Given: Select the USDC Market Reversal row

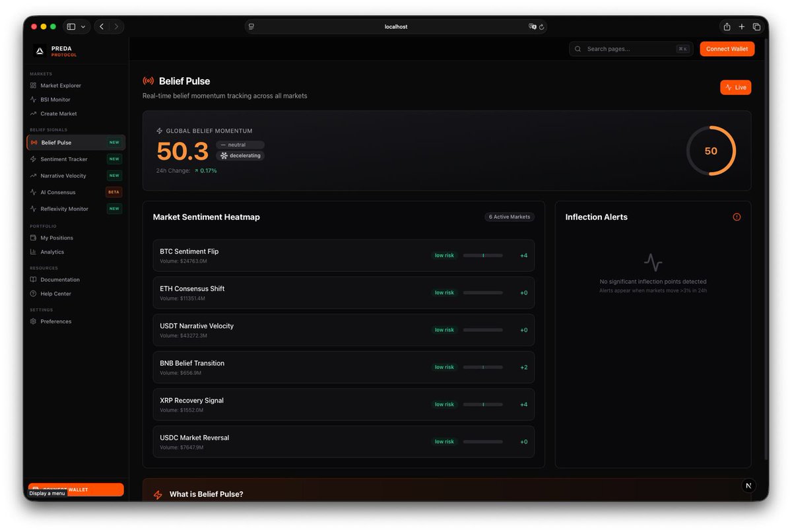Looking at the screenshot, I should (344, 442).
